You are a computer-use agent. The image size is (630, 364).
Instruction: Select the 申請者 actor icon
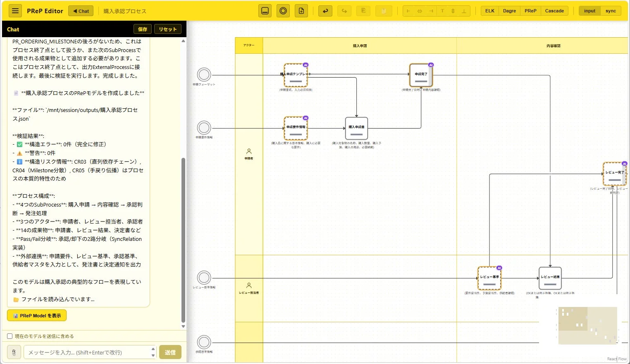point(249,151)
